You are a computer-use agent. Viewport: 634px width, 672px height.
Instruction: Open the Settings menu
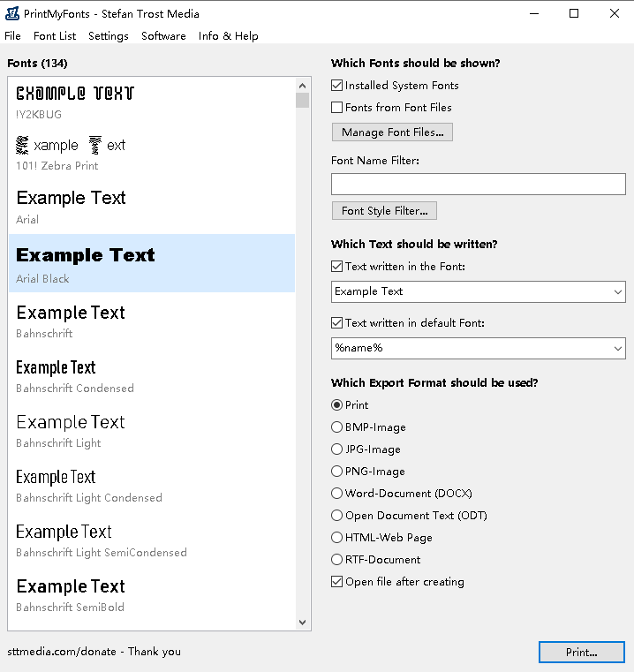coord(109,36)
